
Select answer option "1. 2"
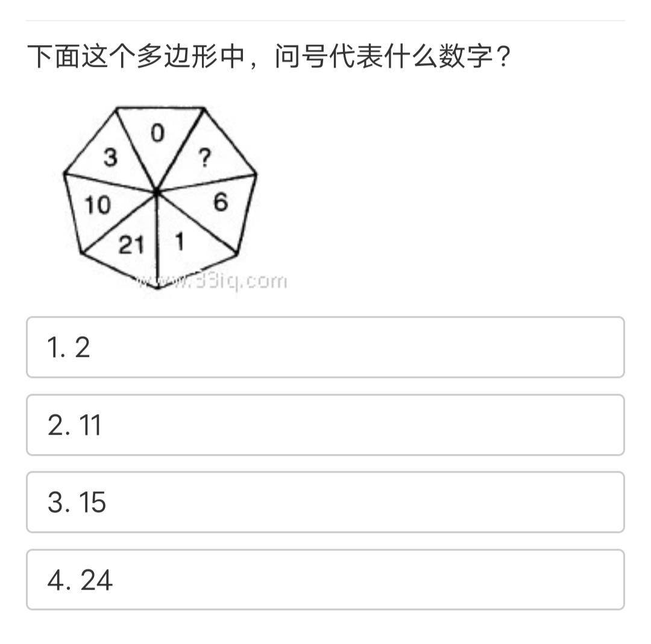pyautogui.click(x=325, y=347)
